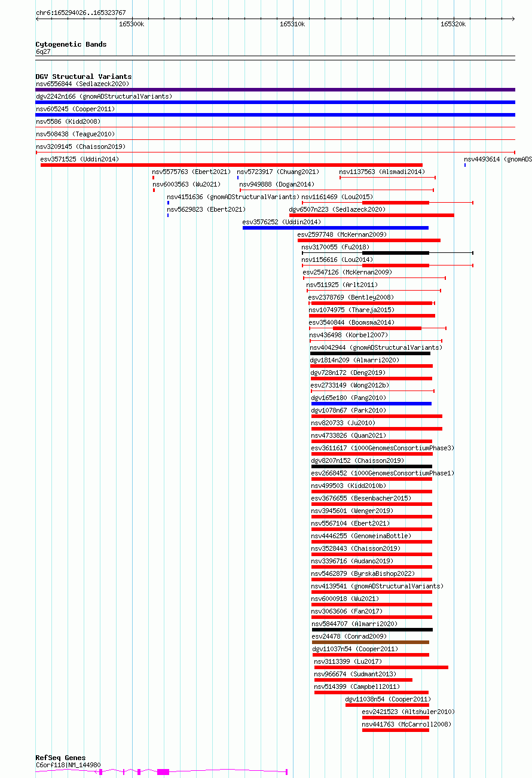Click the brown bar of esv24478
Screen dimensions: 532x778
(371, 642)
